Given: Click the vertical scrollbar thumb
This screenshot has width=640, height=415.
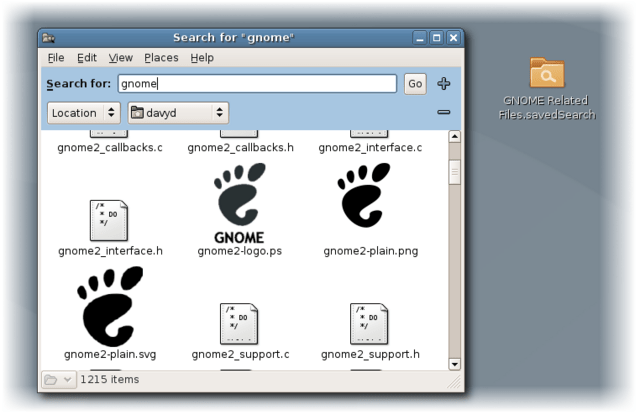Looking at the screenshot, I should 455,172.
